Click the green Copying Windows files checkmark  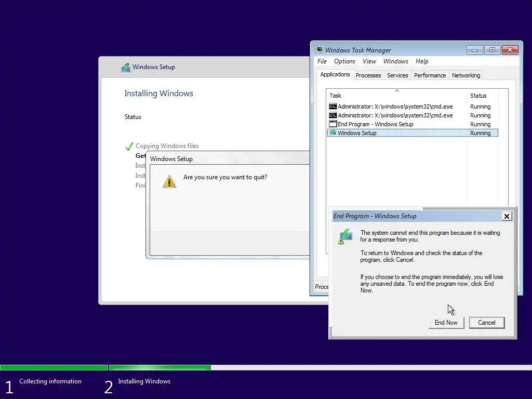[x=129, y=146]
